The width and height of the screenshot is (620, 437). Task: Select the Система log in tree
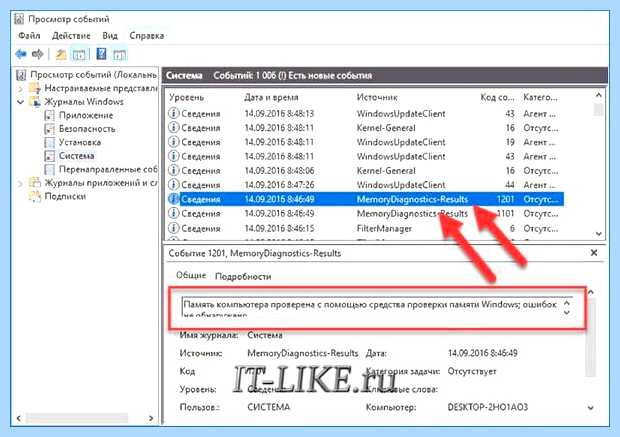coord(77,156)
